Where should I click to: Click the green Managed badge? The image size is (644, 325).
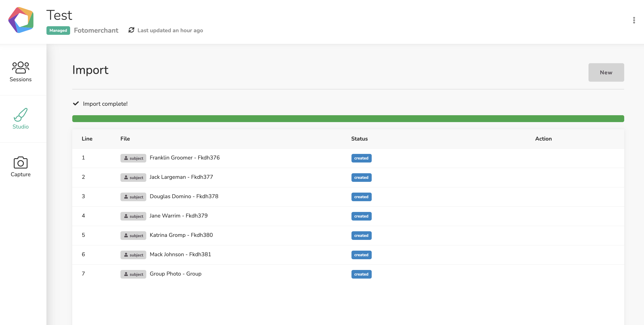[x=58, y=31]
